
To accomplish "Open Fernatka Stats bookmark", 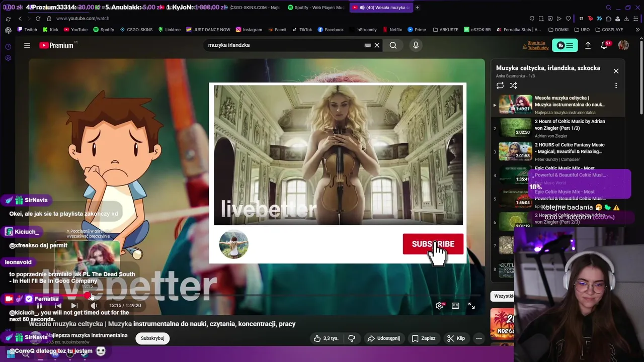I will point(519,30).
